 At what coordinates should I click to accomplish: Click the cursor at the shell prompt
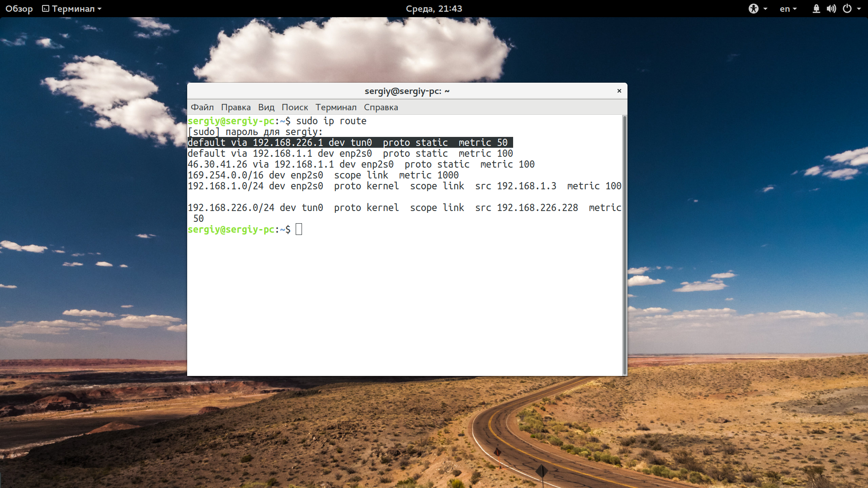tap(299, 229)
